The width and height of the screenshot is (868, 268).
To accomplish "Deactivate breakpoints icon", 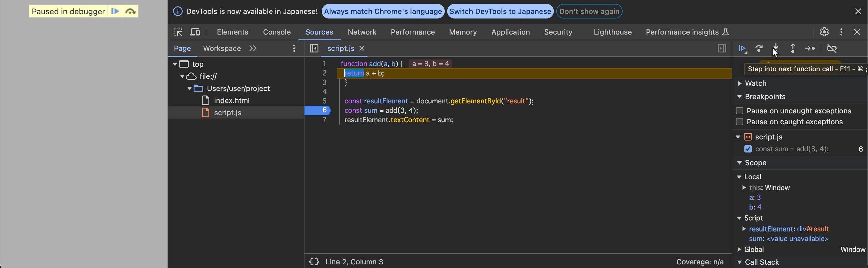I will (832, 49).
